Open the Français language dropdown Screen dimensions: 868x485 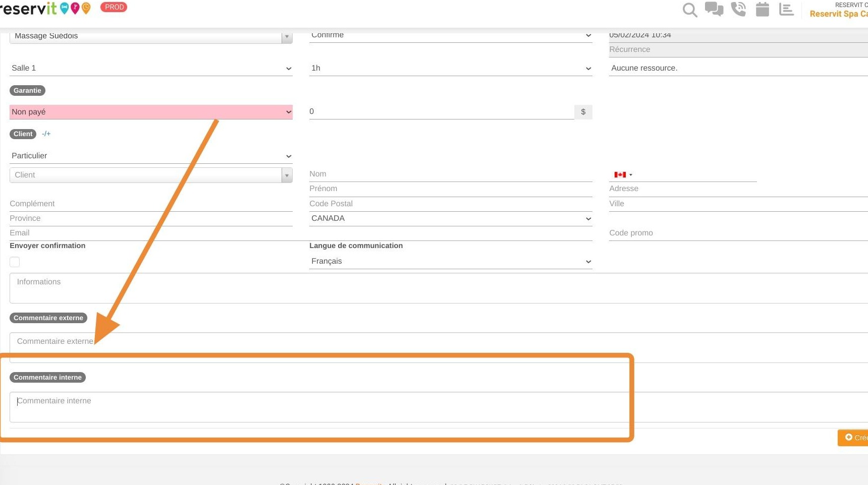pyautogui.click(x=451, y=261)
